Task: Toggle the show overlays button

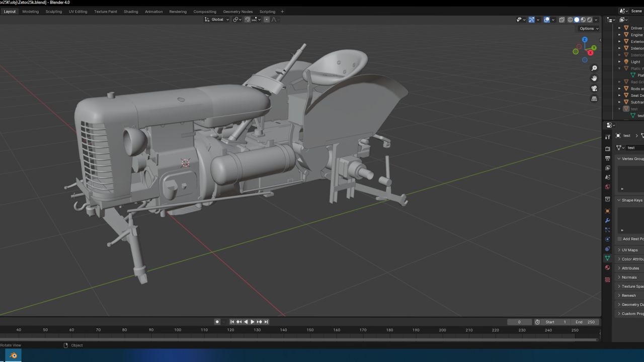Action: point(546,20)
